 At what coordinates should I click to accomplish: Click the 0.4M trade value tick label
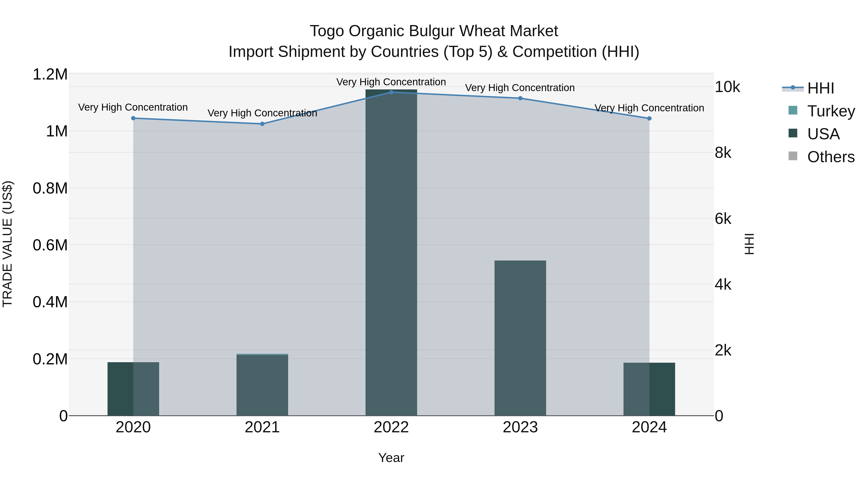coord(50,302)
